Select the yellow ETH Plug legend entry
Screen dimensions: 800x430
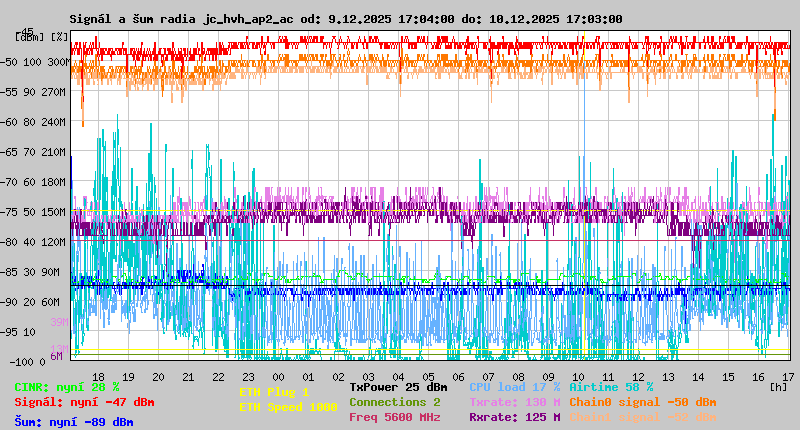pyautogui.click(x=274, y=392)
